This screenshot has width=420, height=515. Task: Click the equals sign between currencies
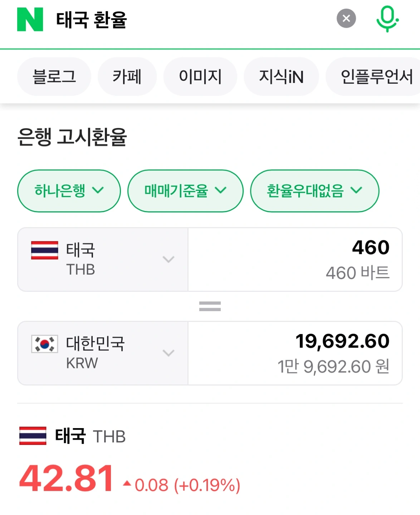tap(210, 306)
